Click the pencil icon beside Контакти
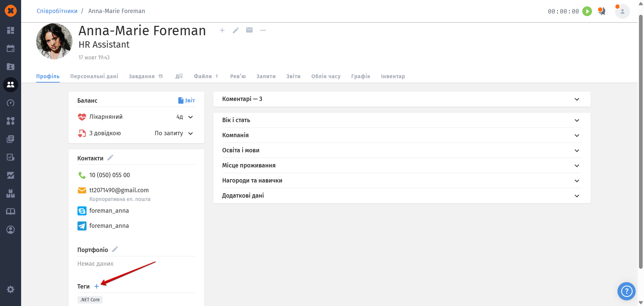The width and height of the screenshot is (644, 306). pyautogui.click(x=110, y=158)
